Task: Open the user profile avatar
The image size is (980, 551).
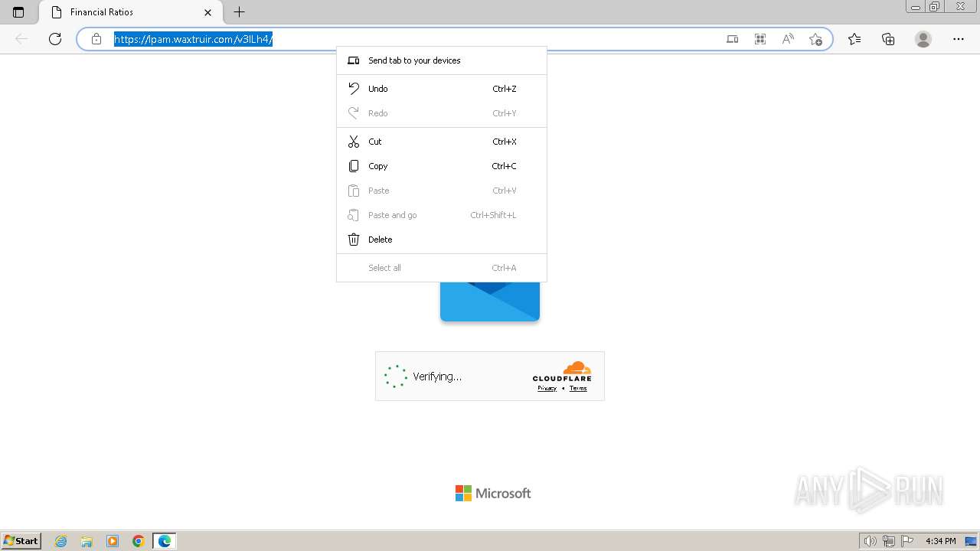Action: (x=923, y=39)
